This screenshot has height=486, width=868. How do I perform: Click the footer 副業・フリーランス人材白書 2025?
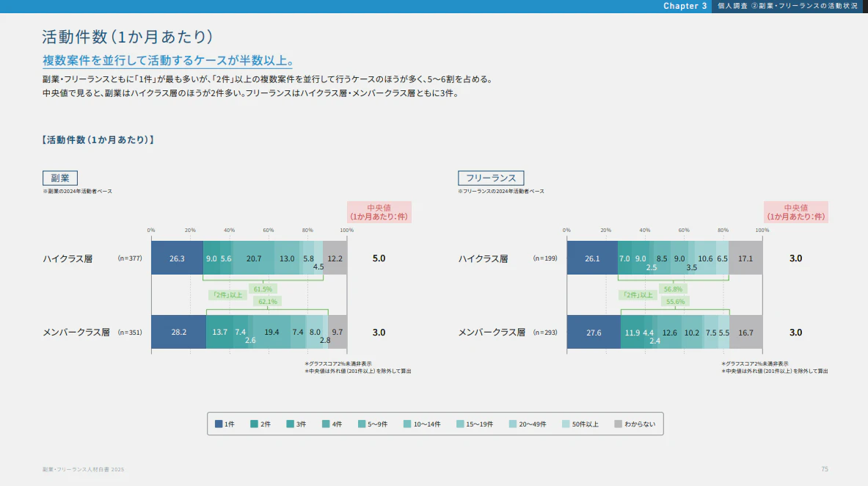tap(84, 469)
